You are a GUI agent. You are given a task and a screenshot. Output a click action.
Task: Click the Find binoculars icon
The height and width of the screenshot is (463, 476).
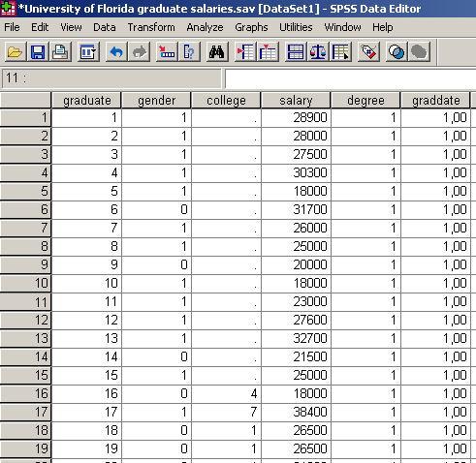pyautogui.click(x=217, y=51)
